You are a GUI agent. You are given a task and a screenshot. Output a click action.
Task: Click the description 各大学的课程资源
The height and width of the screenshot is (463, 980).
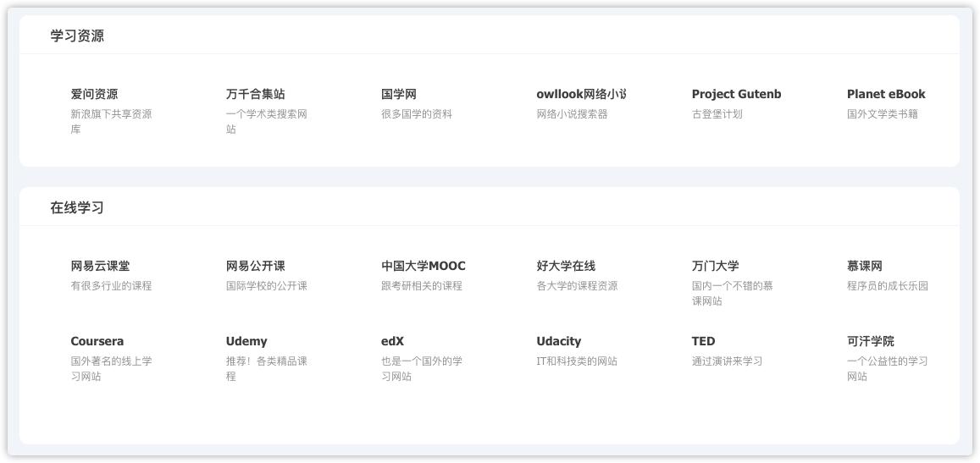[577, 286]
